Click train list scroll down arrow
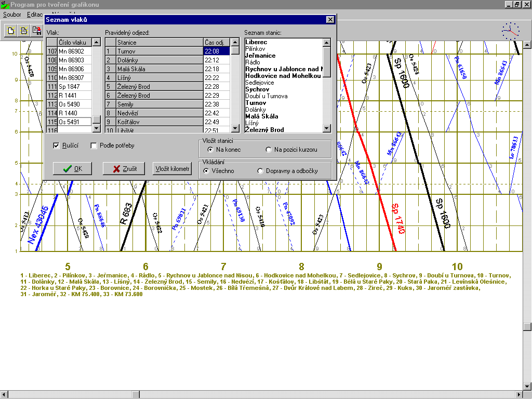The width and height of the screenshot is (532, 399). tap(97, 128)
